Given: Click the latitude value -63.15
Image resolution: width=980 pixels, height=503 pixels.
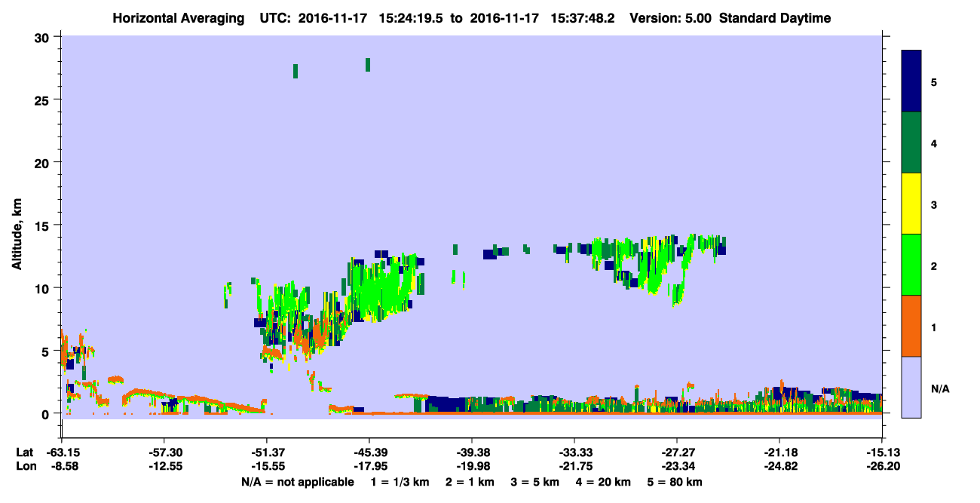Looking at the screenshot, I should (x=62, y=452).
